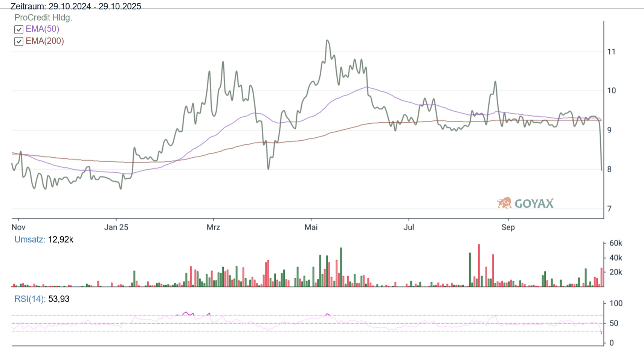Click the RSI(14) indicator label
The height and width of the screenshot is (348, 644).
(30, 299)
